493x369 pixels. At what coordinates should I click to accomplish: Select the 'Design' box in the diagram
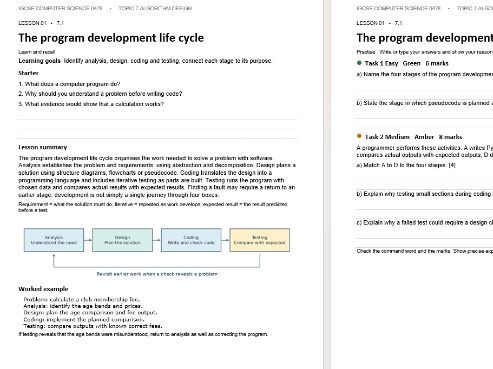coord(123,240)
